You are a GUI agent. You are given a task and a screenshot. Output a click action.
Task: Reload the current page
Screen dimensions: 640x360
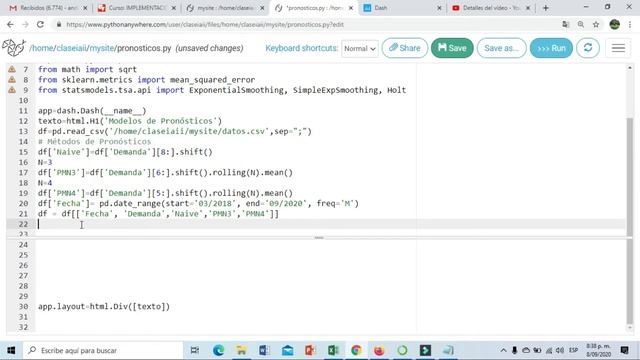(40, 24)
